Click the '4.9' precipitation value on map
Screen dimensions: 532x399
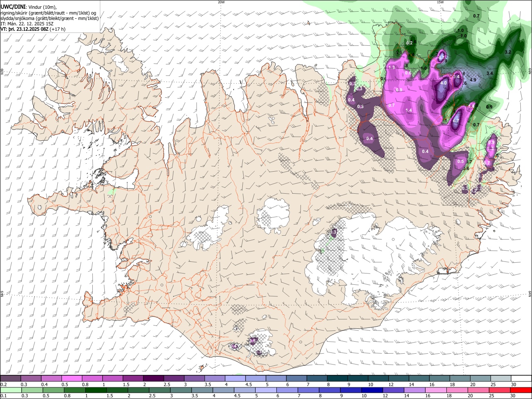(x=473, y=80)
